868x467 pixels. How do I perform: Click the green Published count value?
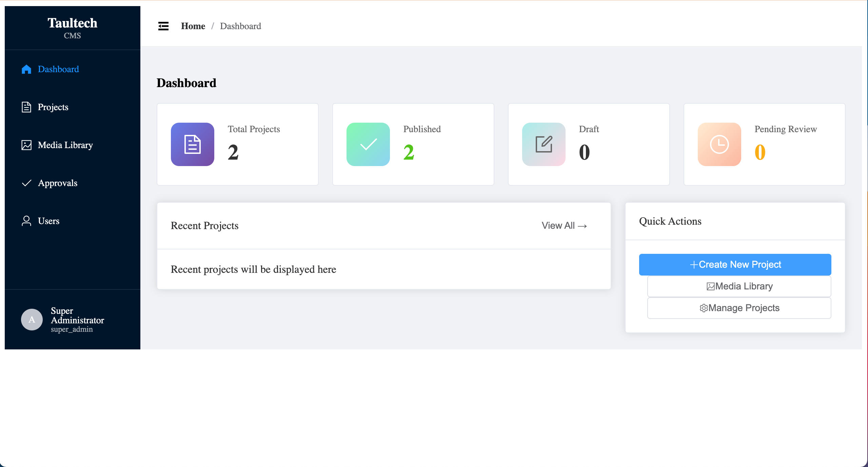(x=409, y=152)
